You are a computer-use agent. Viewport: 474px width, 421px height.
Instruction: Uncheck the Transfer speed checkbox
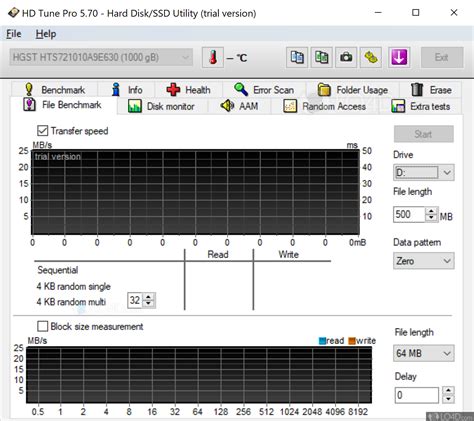pos(42,130)
